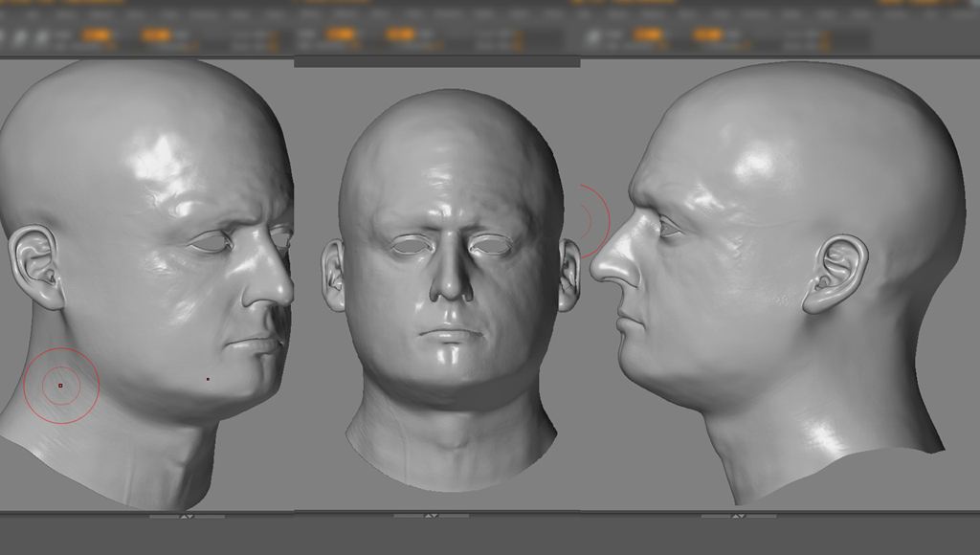Click the three-quarter view head sculpt

146,284
